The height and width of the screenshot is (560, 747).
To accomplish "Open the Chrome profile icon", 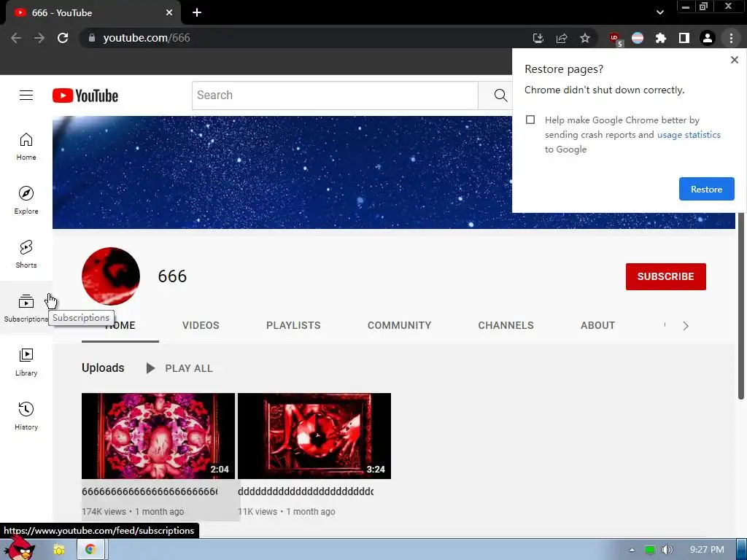I will (x=708, y=38).
